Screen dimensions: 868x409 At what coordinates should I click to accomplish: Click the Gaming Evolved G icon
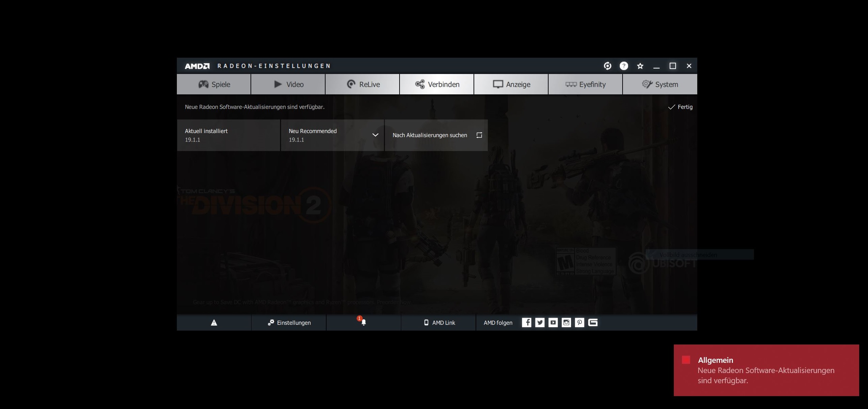(593, 322)
